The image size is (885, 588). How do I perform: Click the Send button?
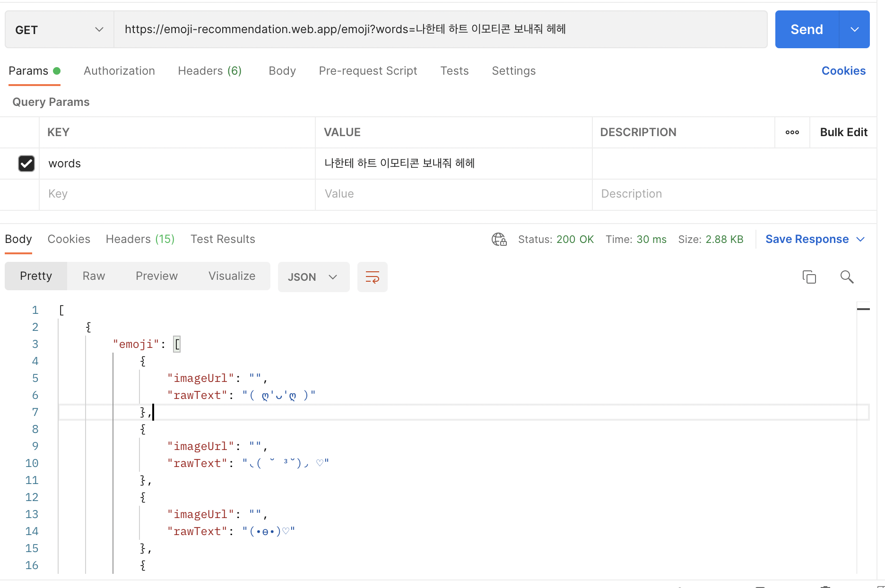coord(806,29)
